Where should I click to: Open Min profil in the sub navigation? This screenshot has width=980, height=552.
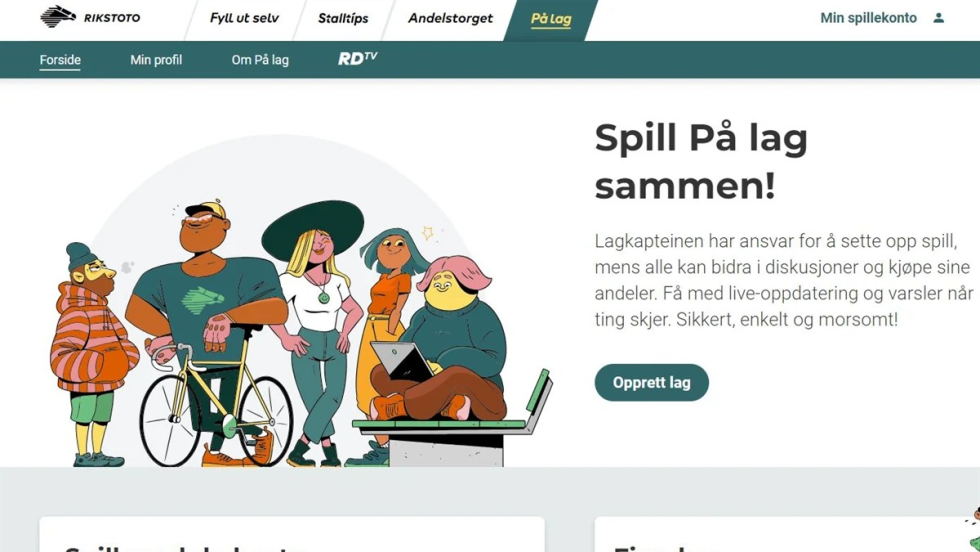pyautogui.click(x=156, y=60)
